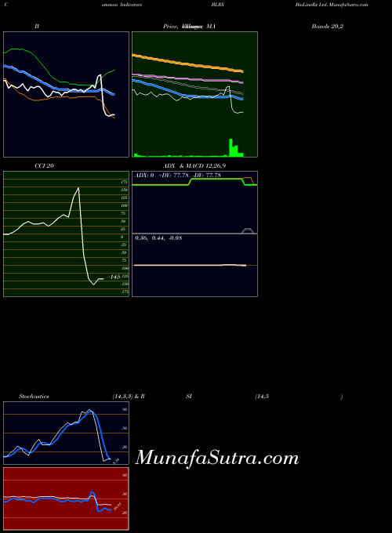Image resolution: width=392 pixels, height=533 pixels.
Task: Click the 'ADX & MACD 12,26,9' title
Action: 194,166
